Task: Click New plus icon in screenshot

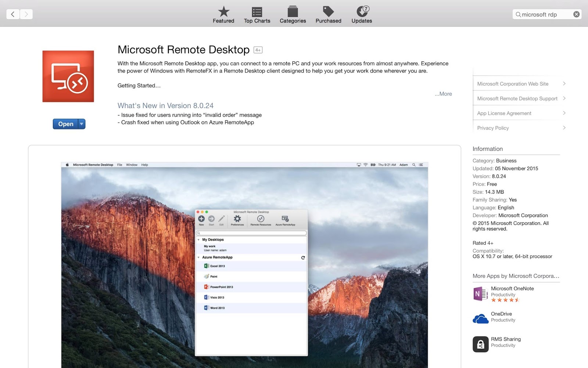Action: [201, 219]
